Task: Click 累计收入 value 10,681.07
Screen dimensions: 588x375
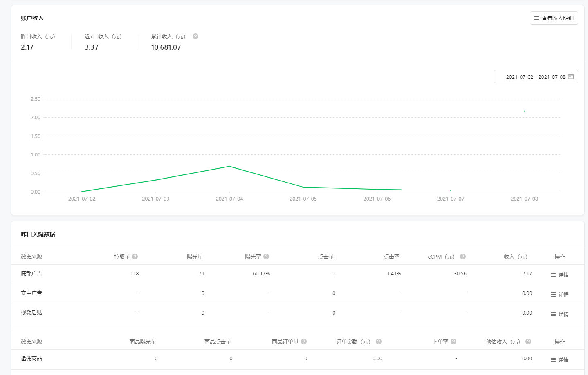Action: (166, 47)
